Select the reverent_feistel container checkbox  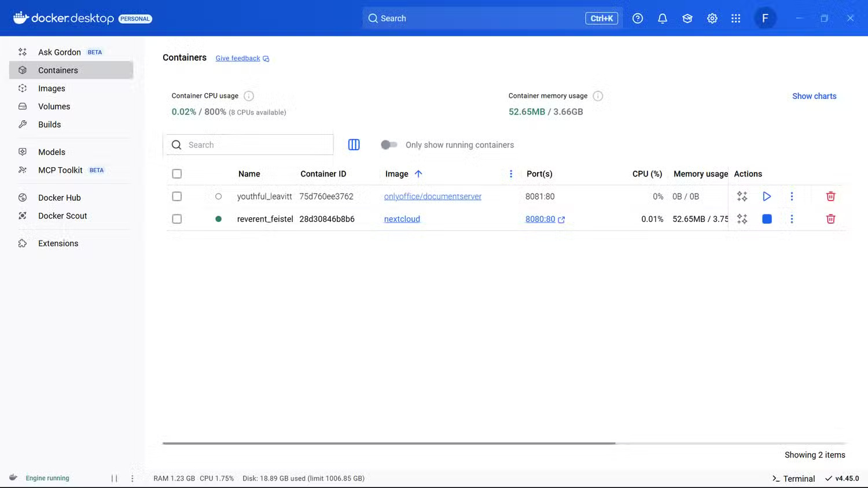(177, 219)
